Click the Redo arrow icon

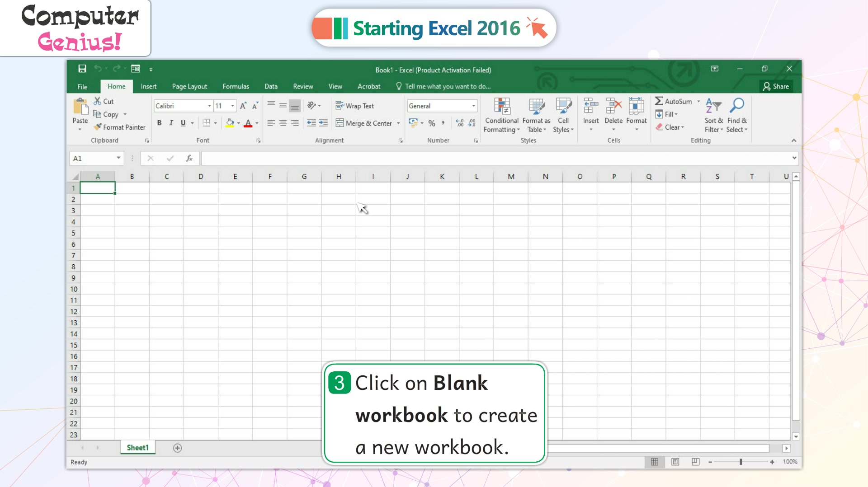point(116,69)
